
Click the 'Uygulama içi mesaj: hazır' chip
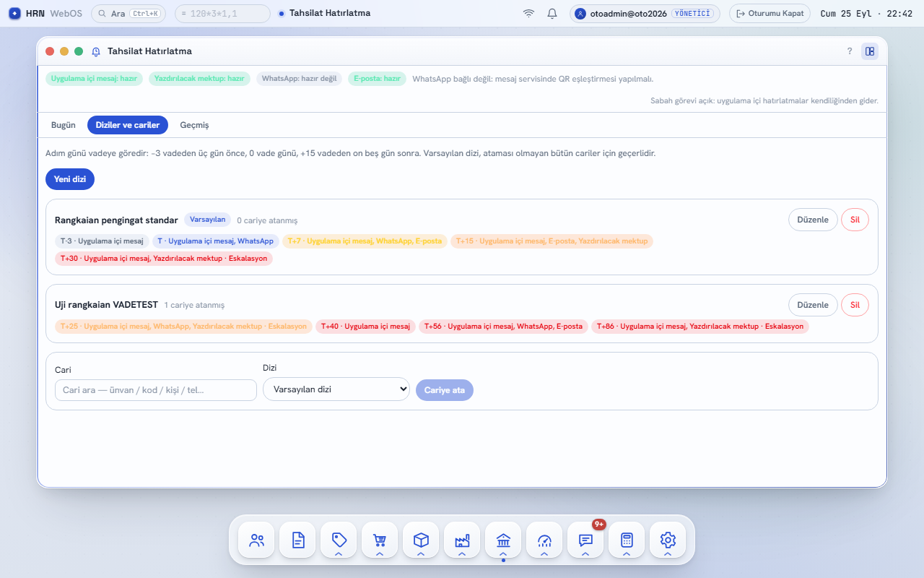tap(94, 79)
